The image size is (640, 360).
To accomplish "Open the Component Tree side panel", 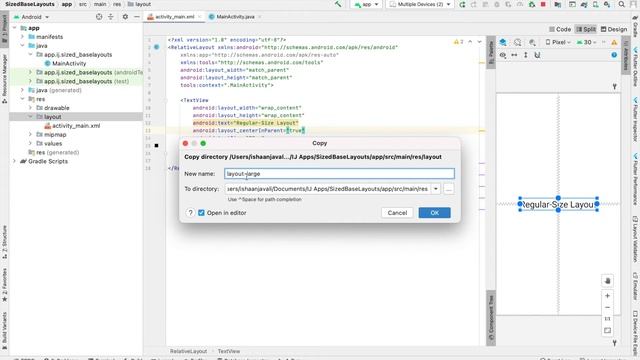I will coord(491,318).
